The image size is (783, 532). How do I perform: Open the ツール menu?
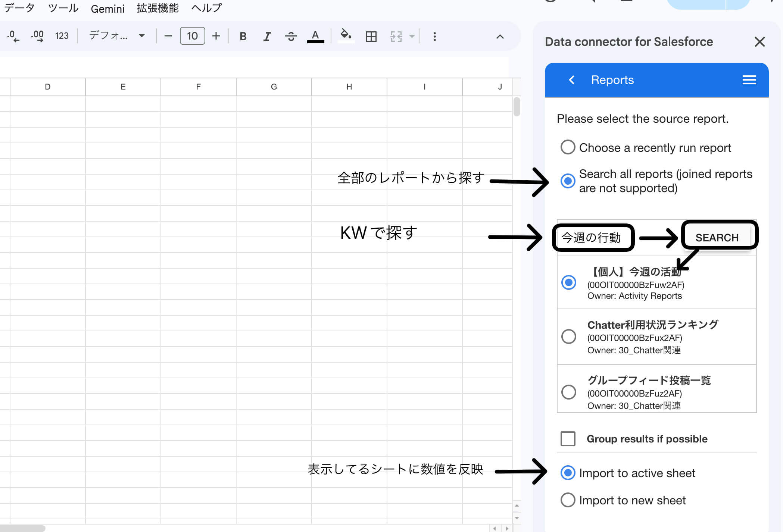63,8
